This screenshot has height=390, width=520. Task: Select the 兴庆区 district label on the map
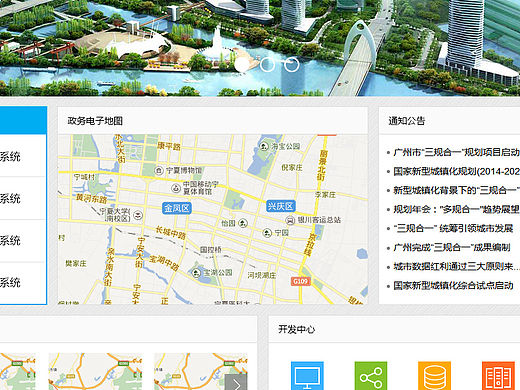[x=281, y=206]
